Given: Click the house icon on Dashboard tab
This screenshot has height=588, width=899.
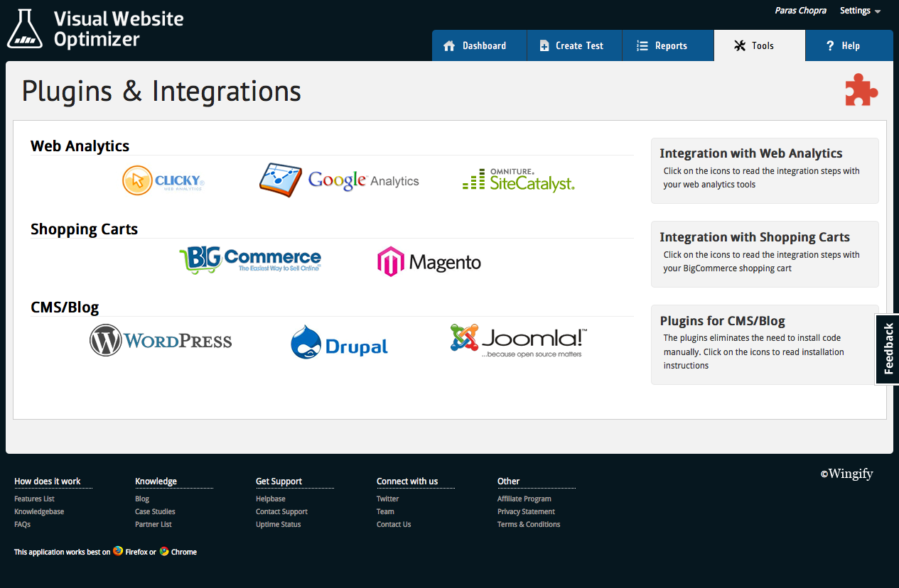Looking at the screenshot, I should (x=449, y=46).
